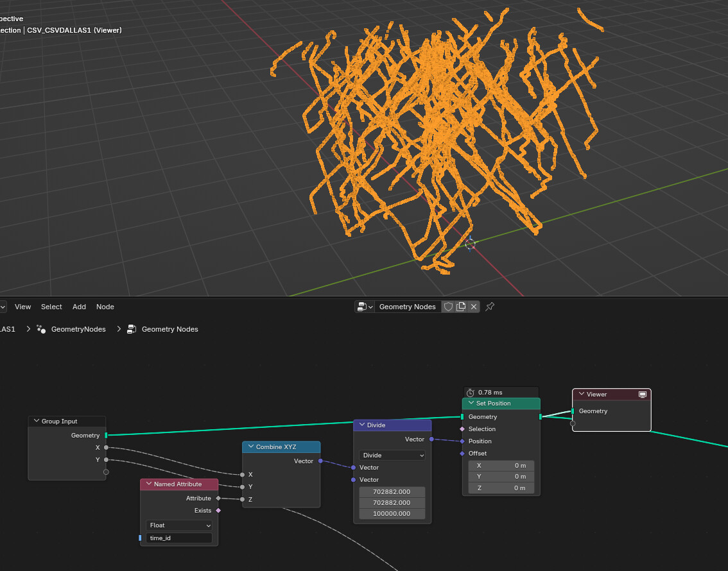This screenshot has width=728, height=571.
Task: Click the Geometry Nodes breadcrumb item
Action: coord(170,329)
